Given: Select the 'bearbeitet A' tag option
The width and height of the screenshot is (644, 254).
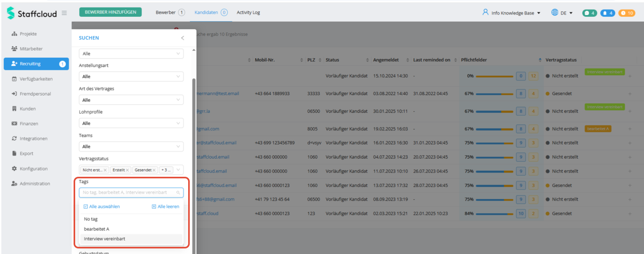Looking at the screenshot, I should 131,229.
